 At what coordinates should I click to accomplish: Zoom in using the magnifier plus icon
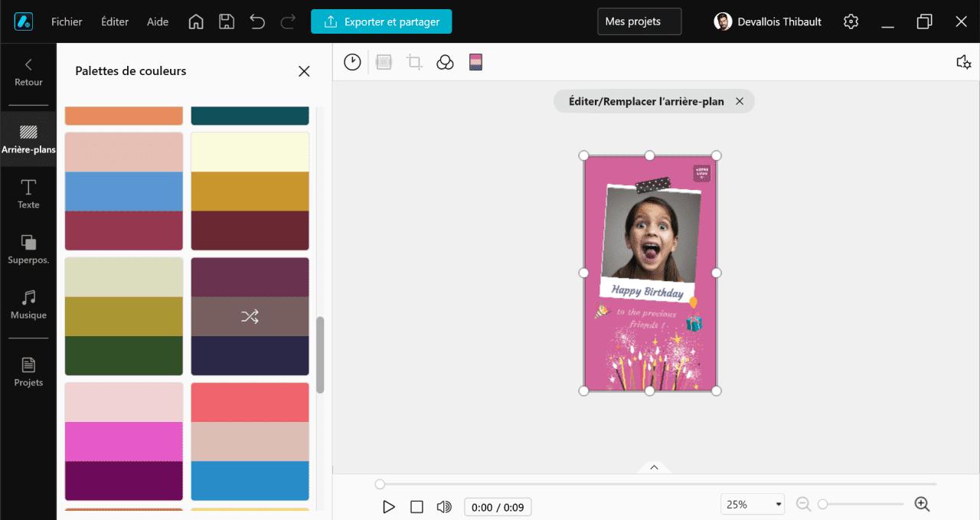(x=922, y=504)
